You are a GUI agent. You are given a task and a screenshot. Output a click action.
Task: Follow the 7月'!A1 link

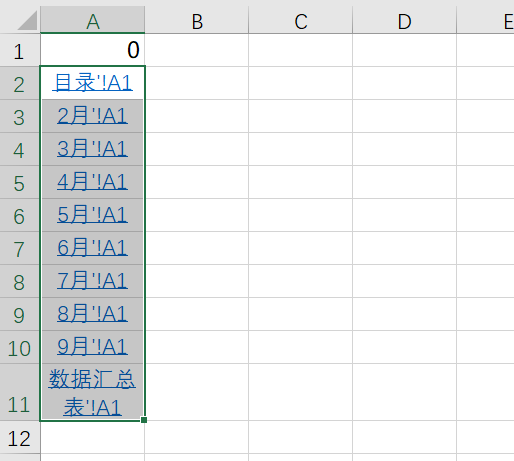(92, 281)
